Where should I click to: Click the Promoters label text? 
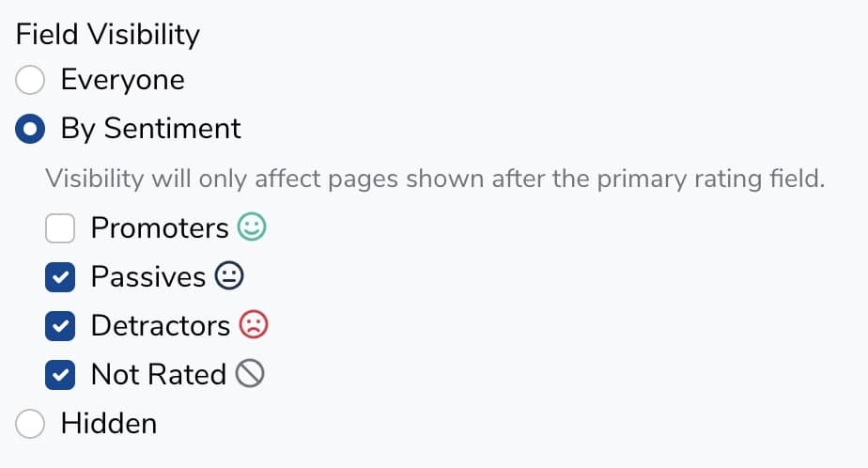click(x=159, y=228)
